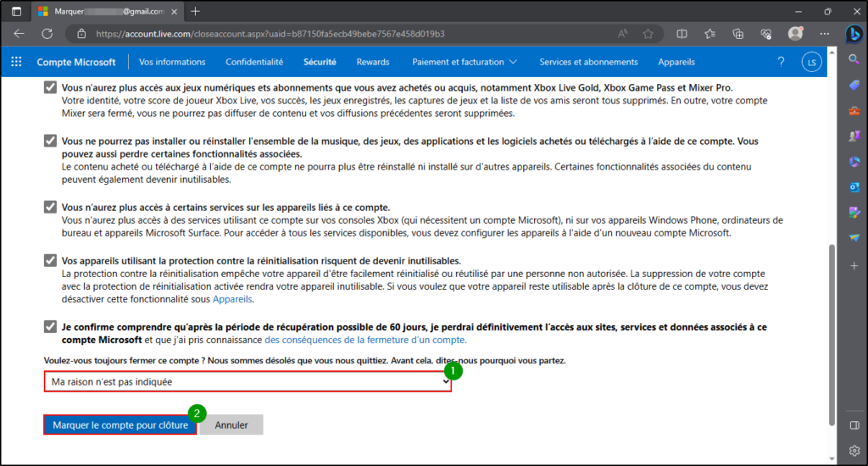Open sidebar Shopping tag icon
This screenshot has width=868, height=466.
(854, 85)
